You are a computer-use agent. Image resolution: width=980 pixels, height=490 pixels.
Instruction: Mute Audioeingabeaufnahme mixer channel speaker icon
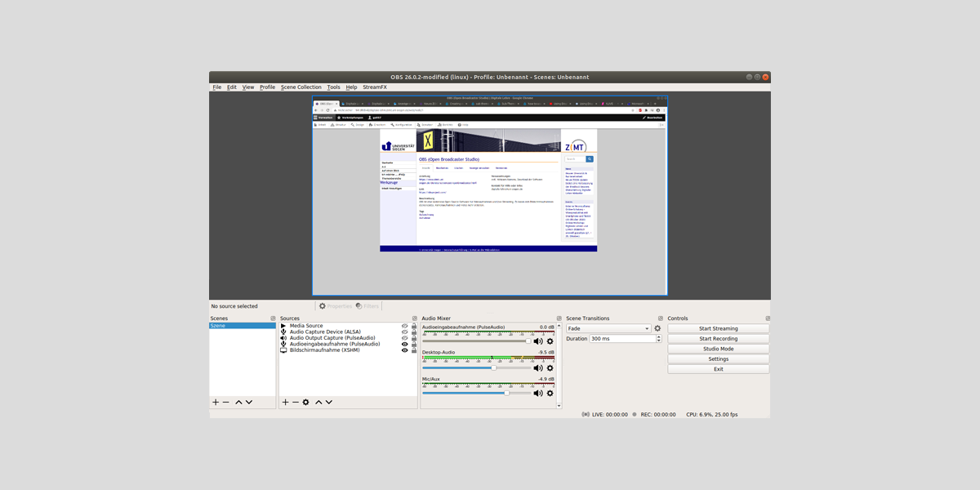(538, 341)
